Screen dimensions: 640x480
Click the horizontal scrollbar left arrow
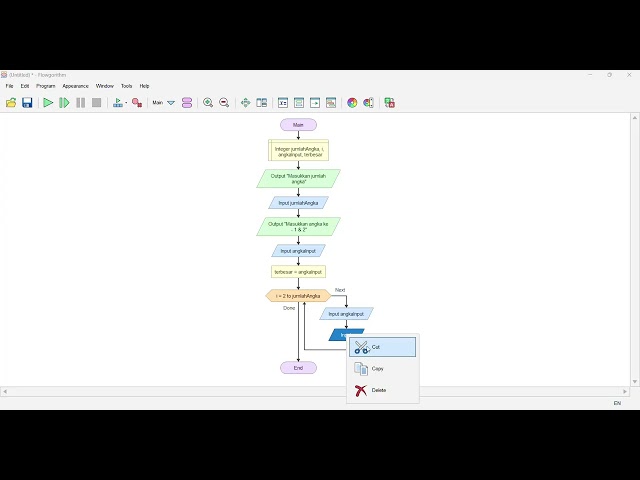tap(4, 391)
